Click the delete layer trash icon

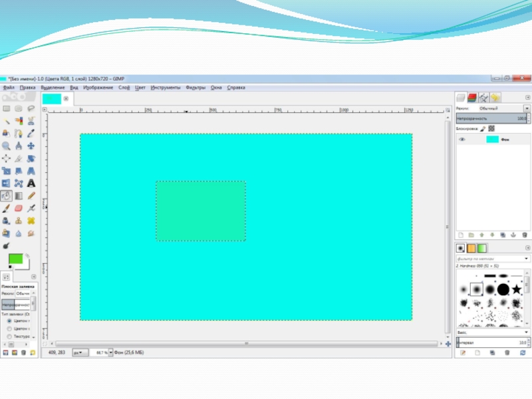(x=525, y=235)
